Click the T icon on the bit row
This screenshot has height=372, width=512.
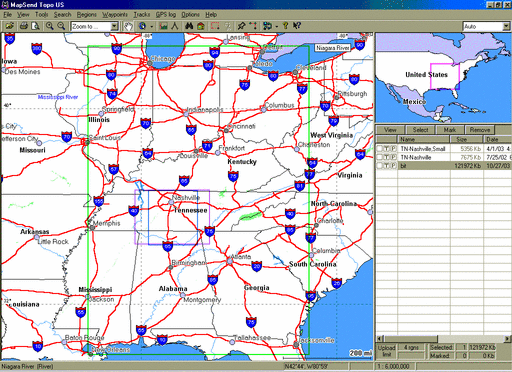tap(386, 166)
